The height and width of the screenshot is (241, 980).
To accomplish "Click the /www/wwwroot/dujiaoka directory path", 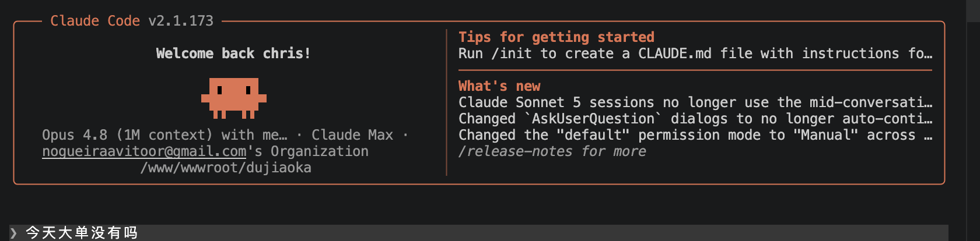I will 226,168.
